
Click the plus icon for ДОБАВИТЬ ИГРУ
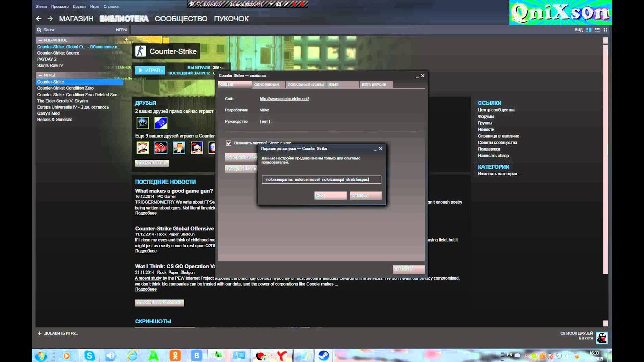point(40,333)
